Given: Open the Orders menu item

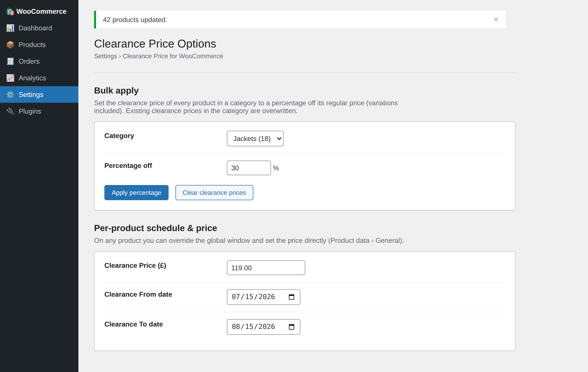Looking at the screenshot, I should 39,61.
